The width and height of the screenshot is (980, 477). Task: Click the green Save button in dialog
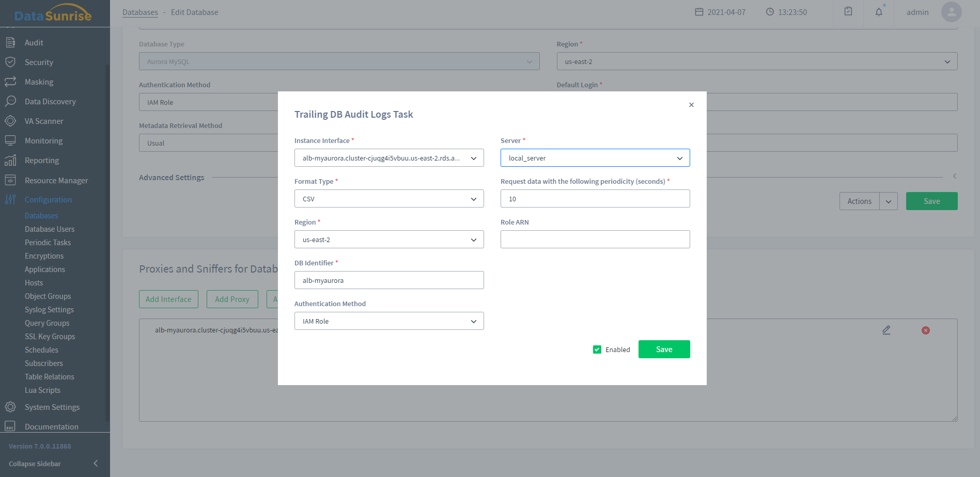pos(664,349)
